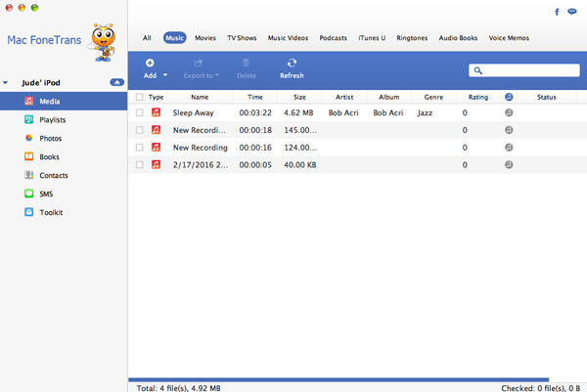
Task: Click 'Total: 4 file(s), 4.92 MB' status text
Action: (x=178, y=388)
